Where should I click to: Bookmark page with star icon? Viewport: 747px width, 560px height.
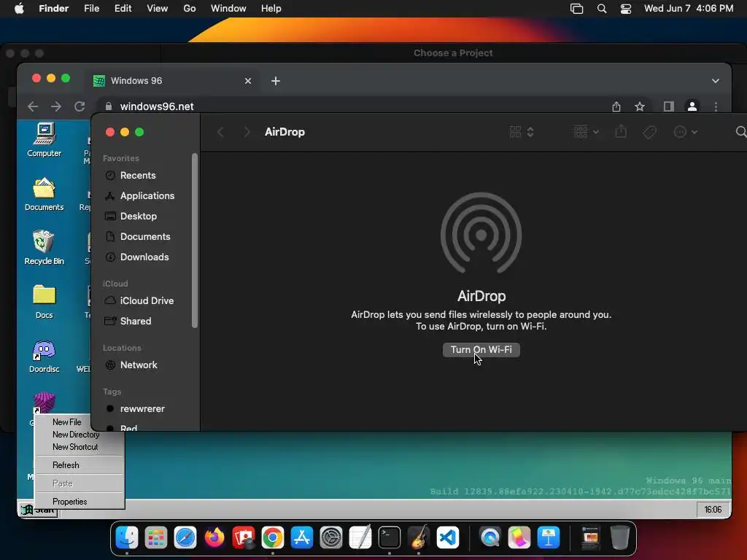pyautogui.click(x=640, y=106)
